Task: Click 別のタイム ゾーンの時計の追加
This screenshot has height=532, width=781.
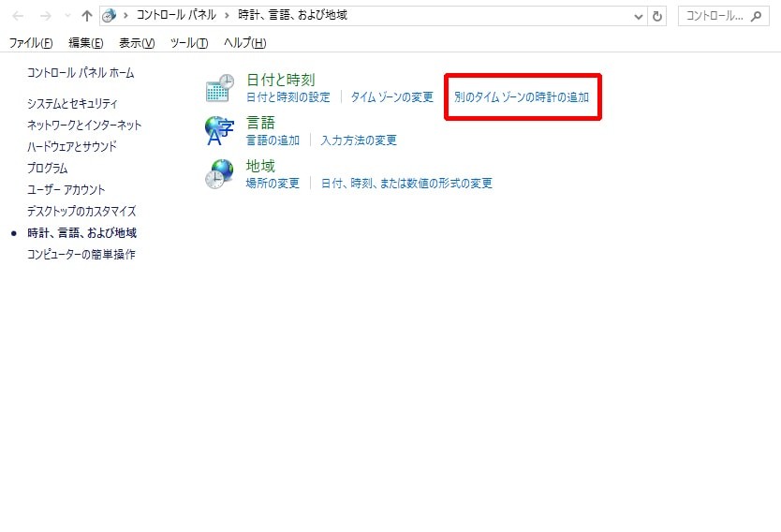Action: [x=522, y=97]
